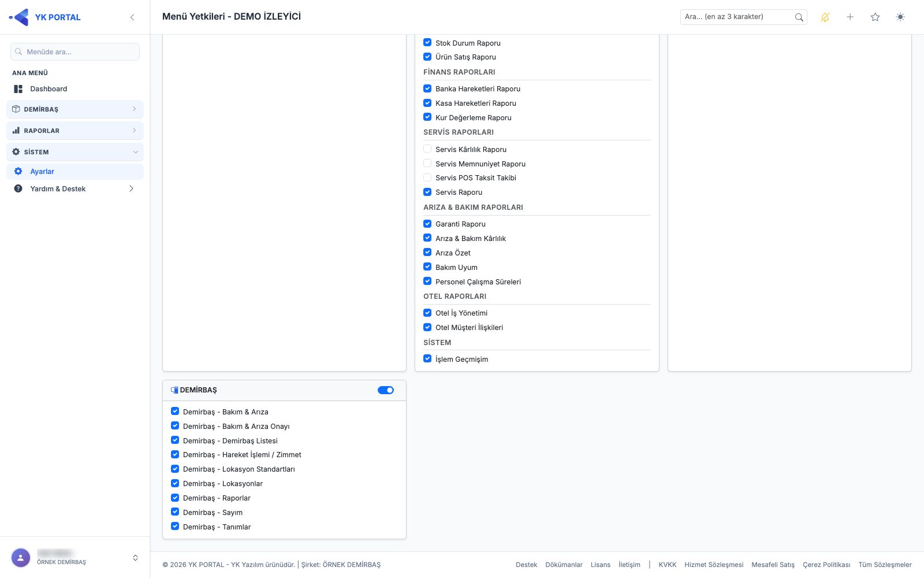
Task: Uncheck the İşlem Geçmişim checkbox
Action: pos(427,359)
